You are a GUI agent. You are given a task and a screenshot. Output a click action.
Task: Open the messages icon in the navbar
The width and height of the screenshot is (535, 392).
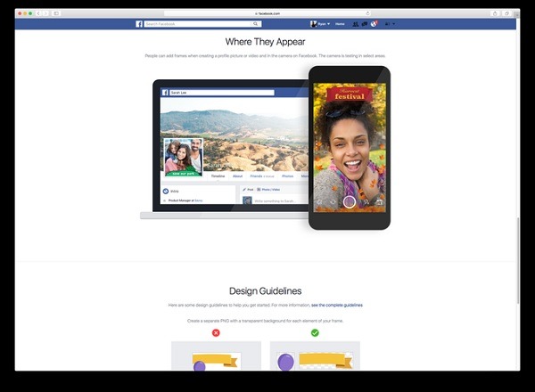[365, 24]
